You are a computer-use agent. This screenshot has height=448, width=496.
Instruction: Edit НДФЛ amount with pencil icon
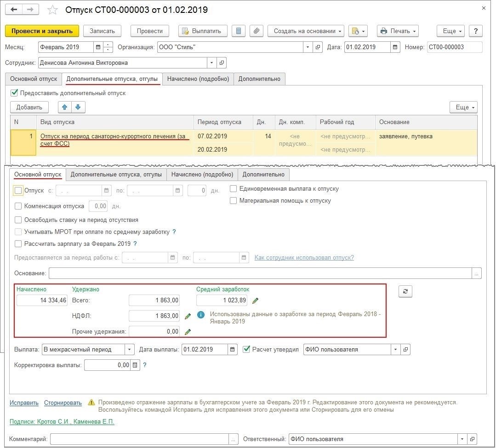[x=188, y=316]
